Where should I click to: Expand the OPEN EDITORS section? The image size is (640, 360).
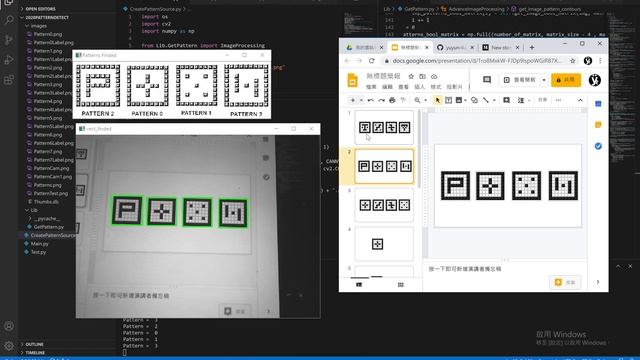40,9
